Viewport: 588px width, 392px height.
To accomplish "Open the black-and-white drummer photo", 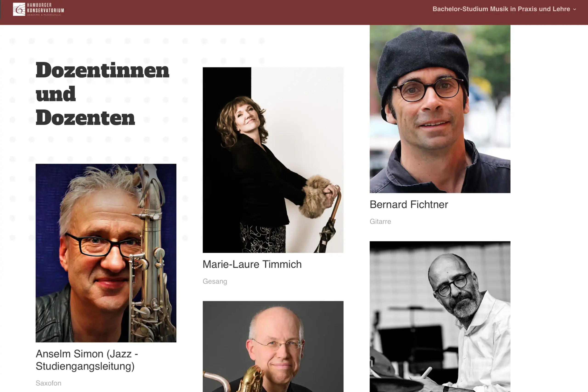I will pos(440,316).
